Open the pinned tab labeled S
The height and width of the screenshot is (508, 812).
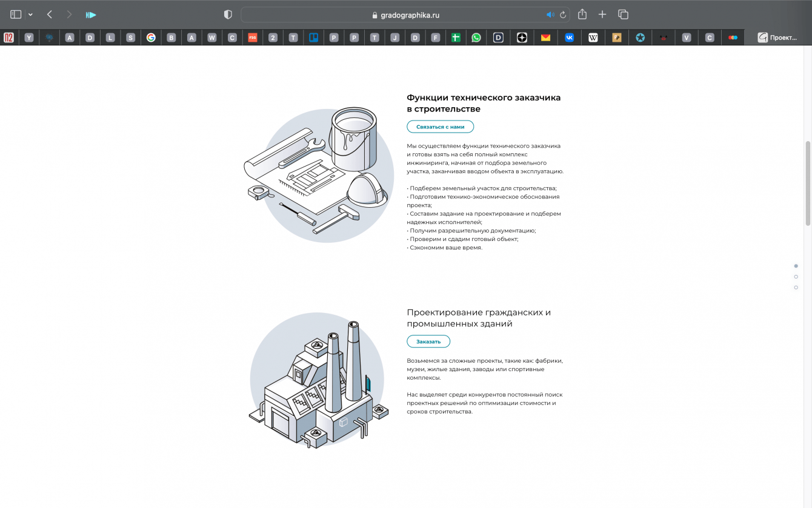(130, 38)
